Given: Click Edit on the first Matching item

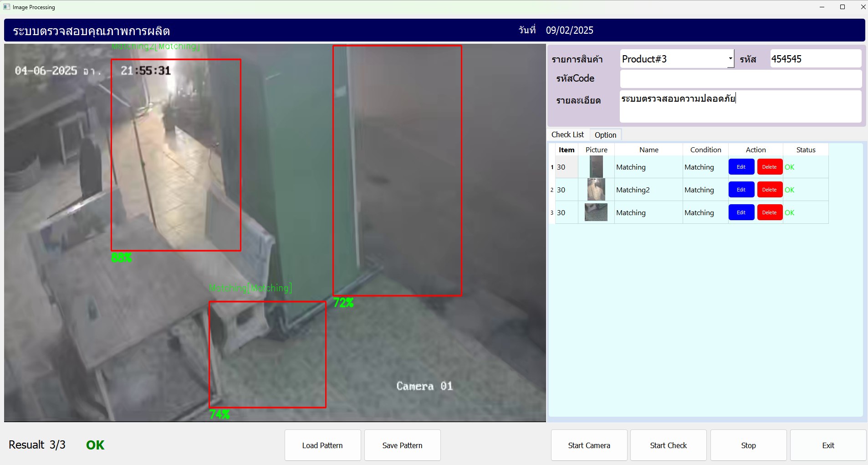Looking at the screenshot, I should coord(741,167).
